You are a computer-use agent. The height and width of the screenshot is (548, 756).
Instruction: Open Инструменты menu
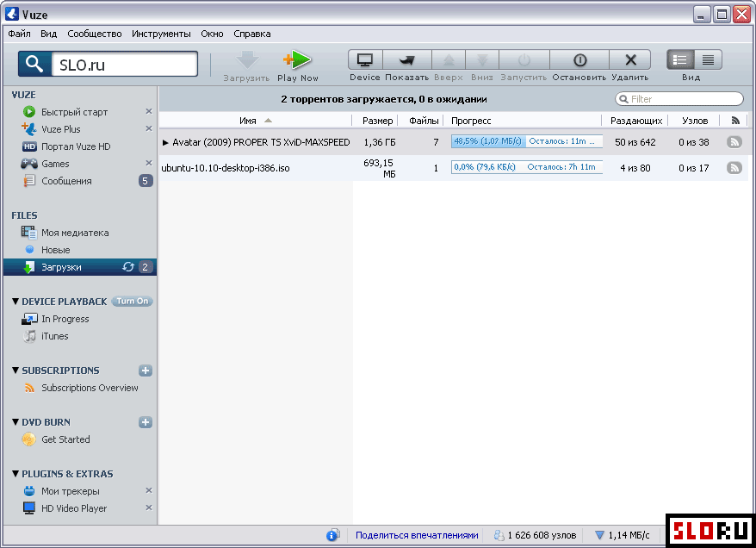162,34
